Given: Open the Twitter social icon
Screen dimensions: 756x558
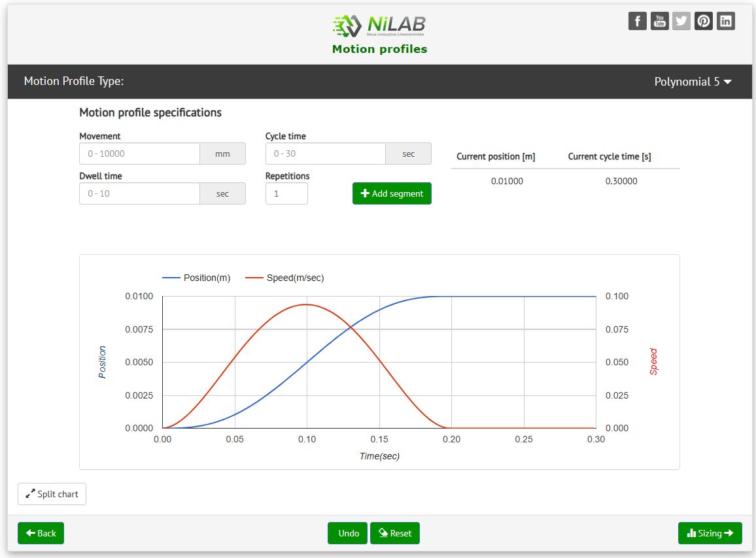Looking at the screenshot, I should pyautogui.click(x=681, y=21).
